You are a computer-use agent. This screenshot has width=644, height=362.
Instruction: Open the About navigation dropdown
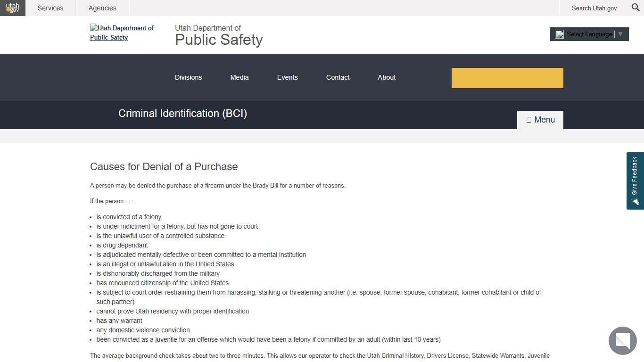point(386,77)
